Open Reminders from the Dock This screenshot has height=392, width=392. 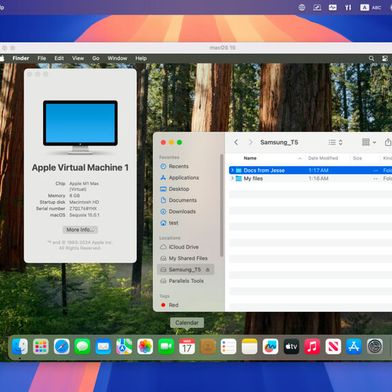point(229,347)
